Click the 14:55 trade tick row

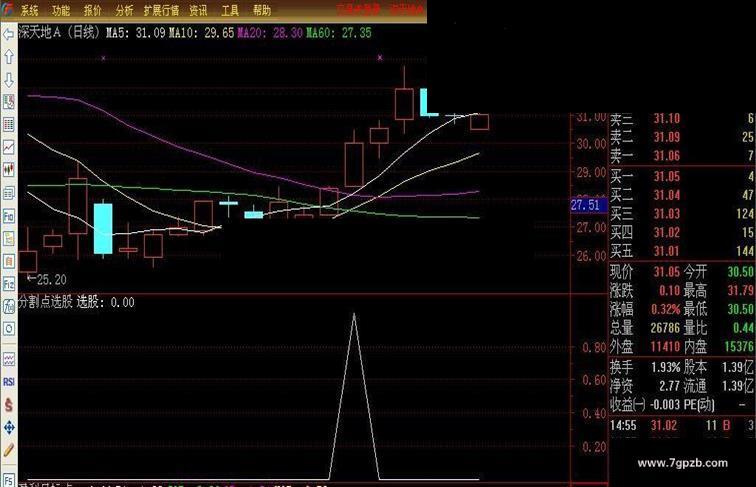(681, 426)
